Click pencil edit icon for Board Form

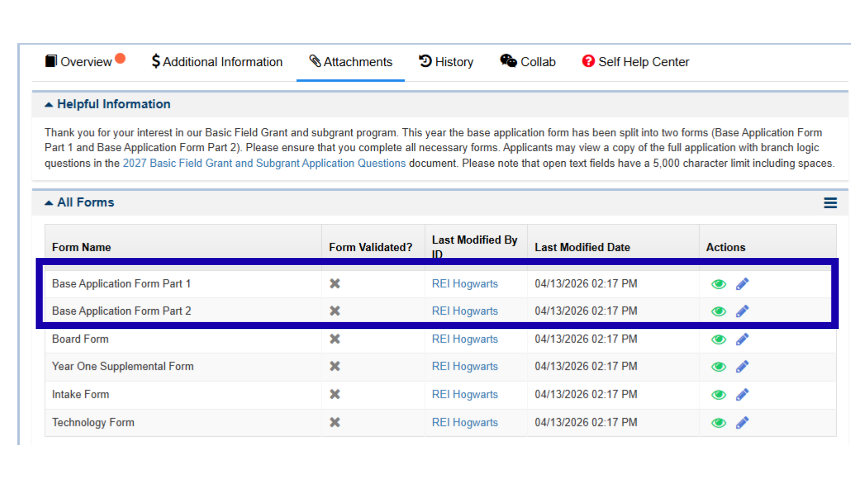[x=742, y=339]
